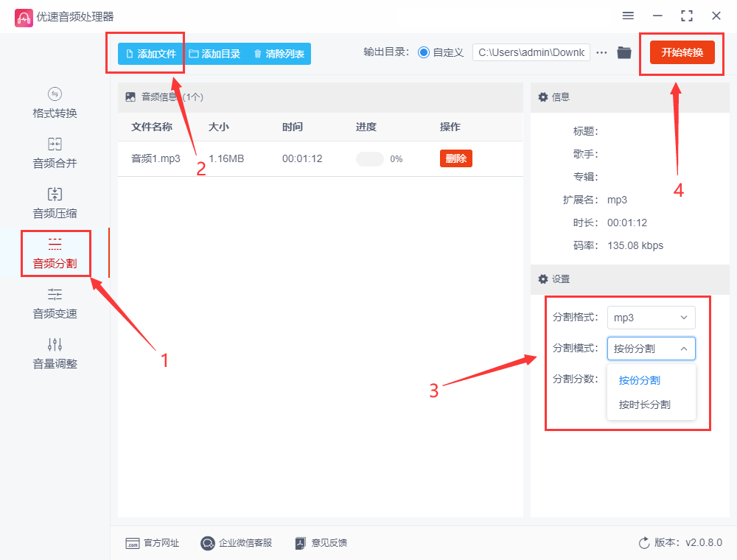Screen dimensions: 737x560
Task: Click the audio info image icon beside 音频信息
Action: point(130,97)
